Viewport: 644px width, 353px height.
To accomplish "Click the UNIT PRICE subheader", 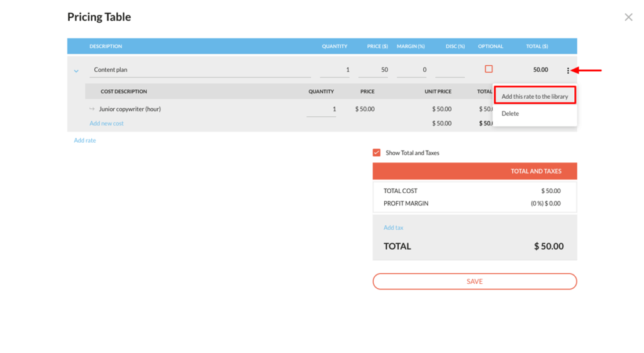I will point(438,92).
